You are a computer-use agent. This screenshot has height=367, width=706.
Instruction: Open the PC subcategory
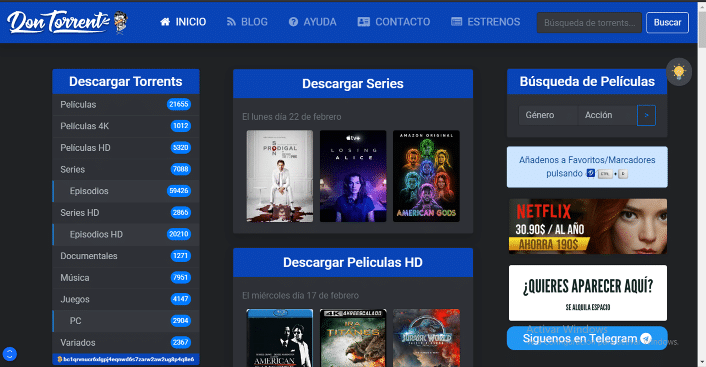[126, 321]
